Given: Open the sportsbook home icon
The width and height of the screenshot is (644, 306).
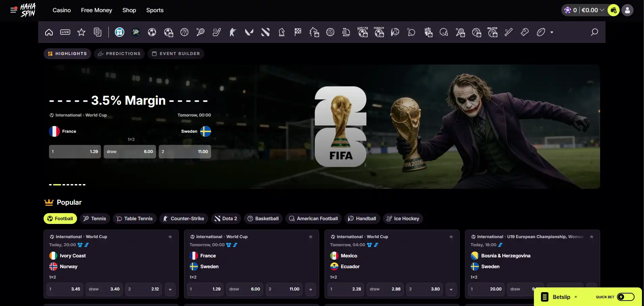Looking at the screenshot, I should coord(49,32).
